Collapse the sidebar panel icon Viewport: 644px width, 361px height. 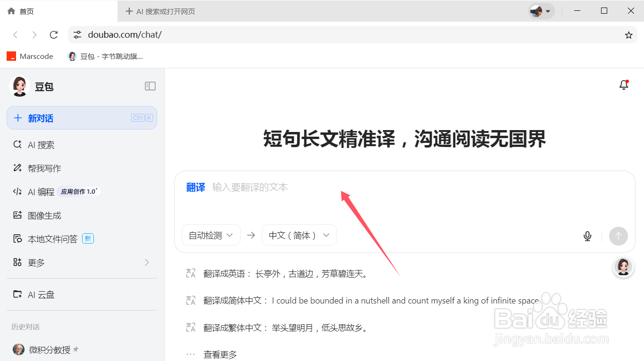coord(150,86)
